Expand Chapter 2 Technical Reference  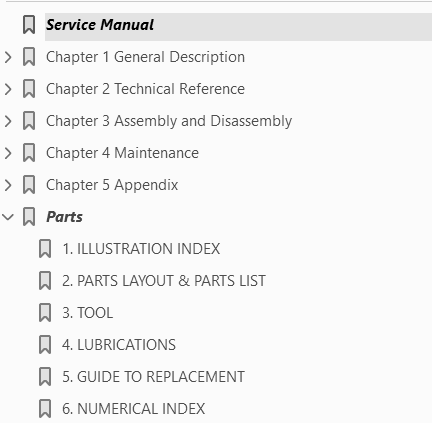[x=8, y=89]
